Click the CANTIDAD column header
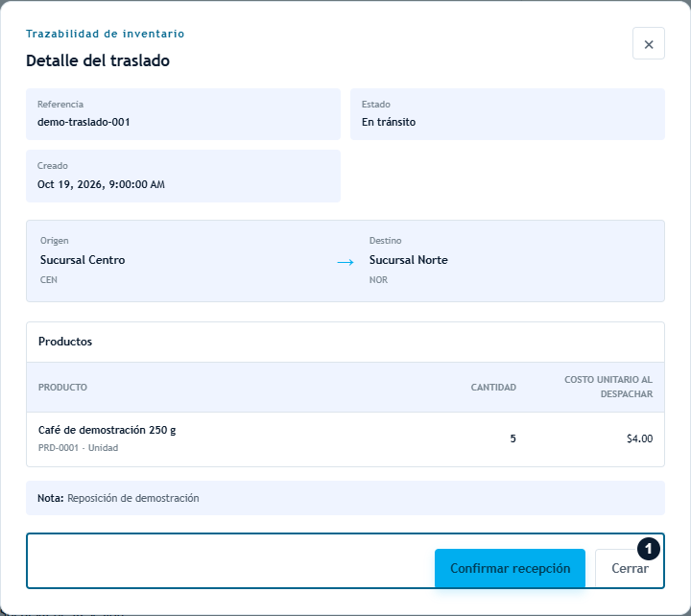 click(493, 388)
